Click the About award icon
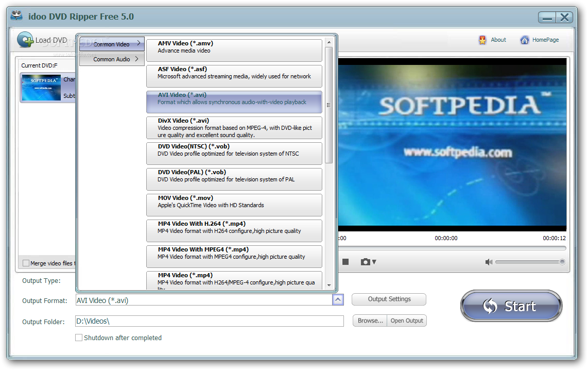588x370 pixels. tap(482, 40)
